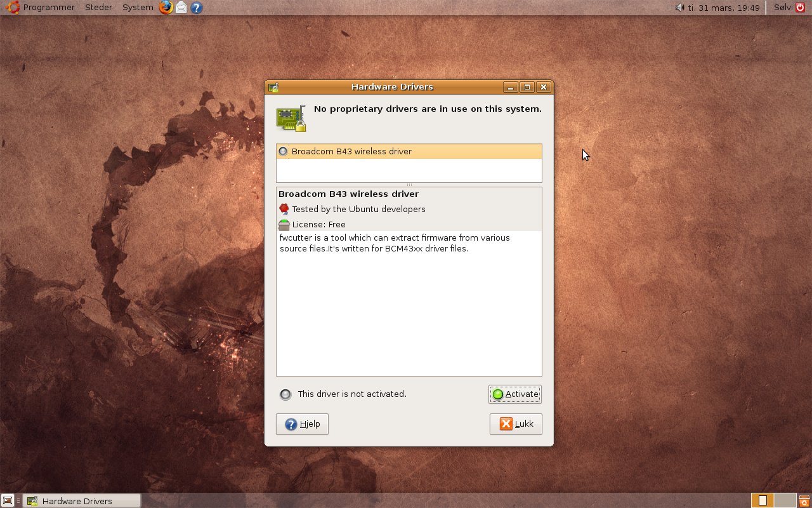The height and width of the screenshot is (508, 812).
Task: Click the red Tested by Ubuntu seal icon
Action: coord(284,209)
